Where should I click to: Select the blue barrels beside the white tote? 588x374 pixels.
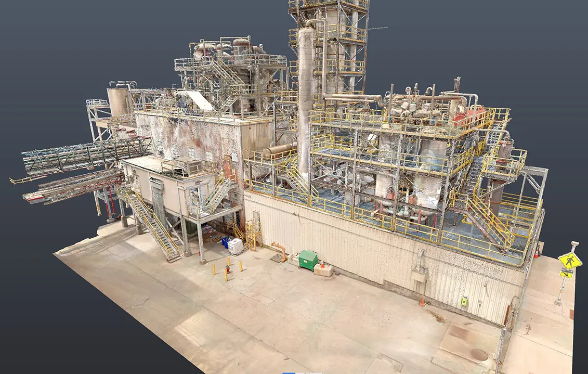225,242
